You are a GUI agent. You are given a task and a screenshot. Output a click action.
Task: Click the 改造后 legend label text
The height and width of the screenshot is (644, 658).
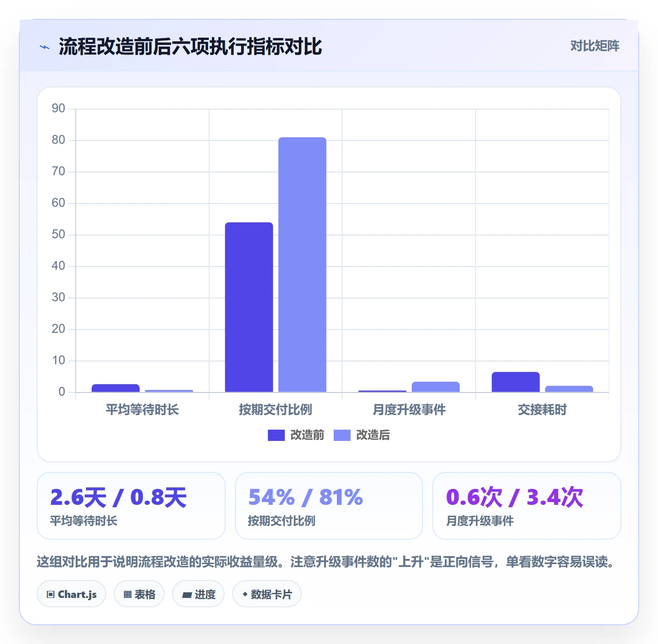click(x=373, y=435)
